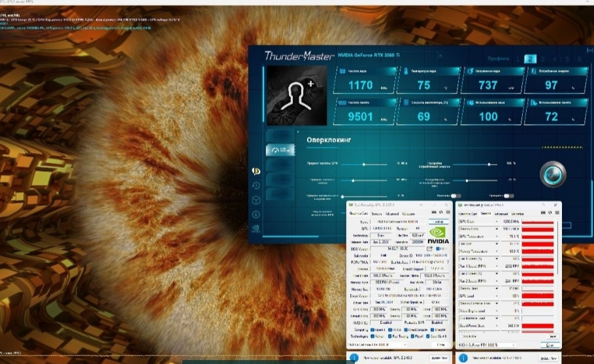
Task: Adjust the memory clock offset slider
Action: (x=364, y=180)
